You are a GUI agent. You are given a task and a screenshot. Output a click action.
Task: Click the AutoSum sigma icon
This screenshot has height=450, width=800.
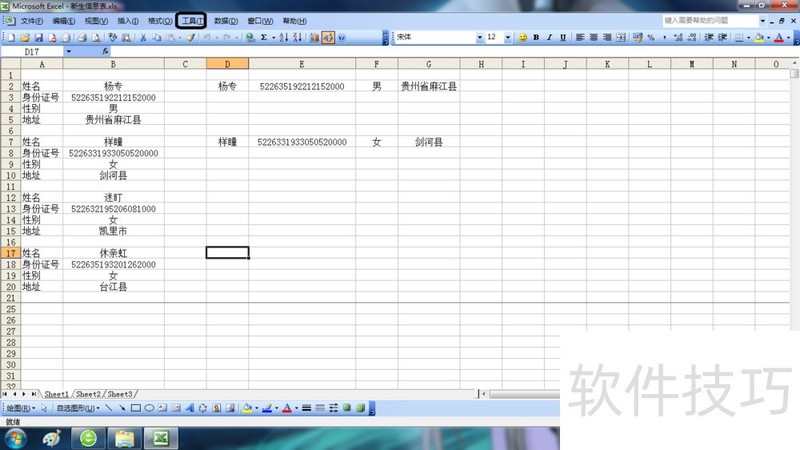pos(264,37)
